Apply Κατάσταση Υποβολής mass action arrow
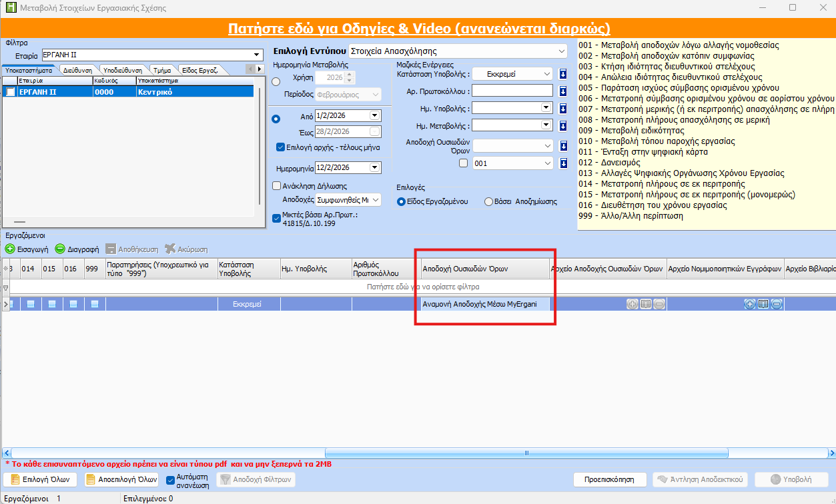This screenshot has width=836, height=504. tap(563, 74)
